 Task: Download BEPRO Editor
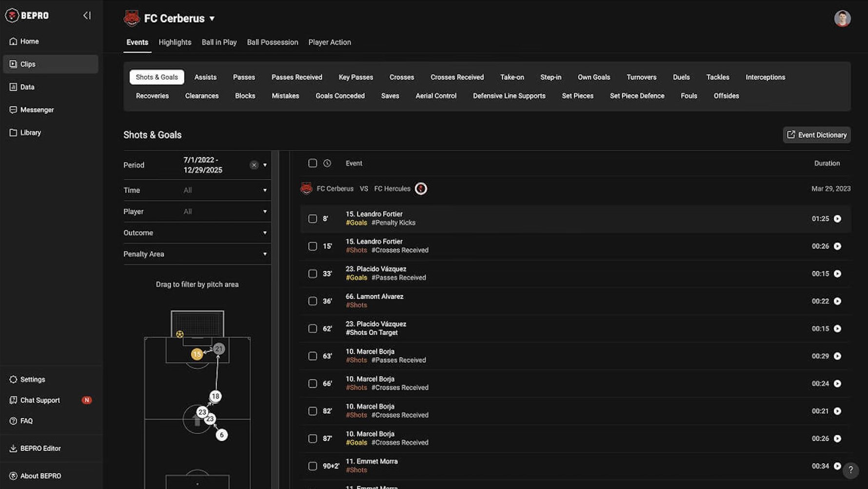pos(50,448)
